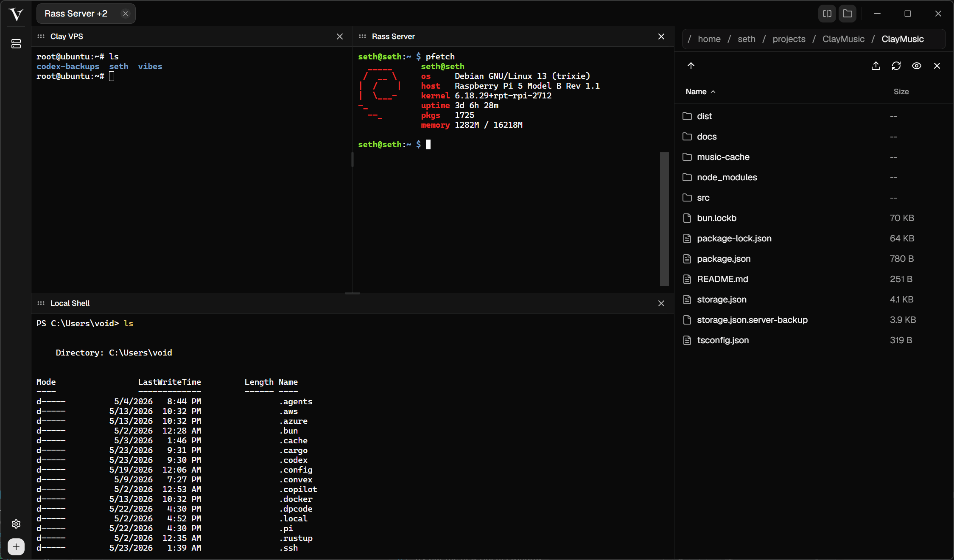Open settings gear in the sidebar

tap(16, 524)
